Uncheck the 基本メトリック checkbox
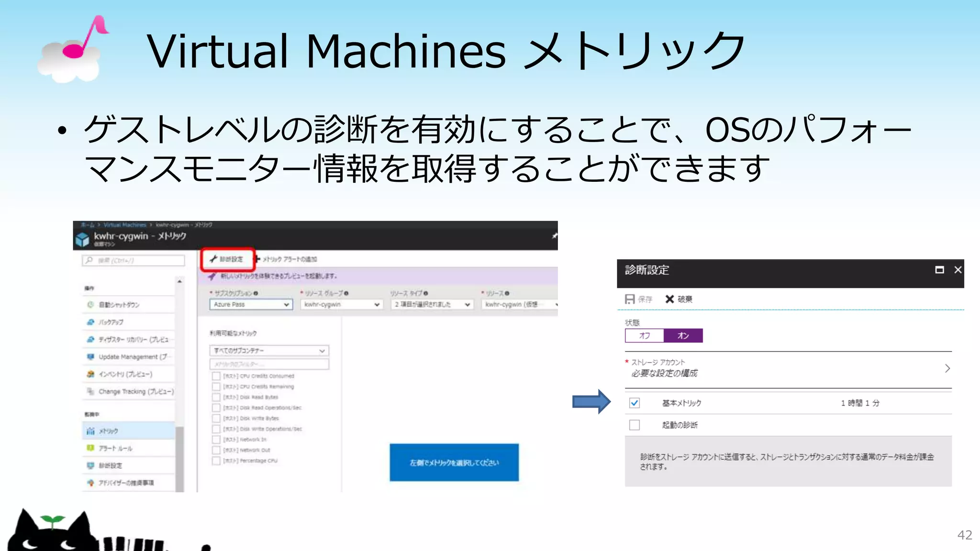Viewport: 980px width, 551px height. 635,403
